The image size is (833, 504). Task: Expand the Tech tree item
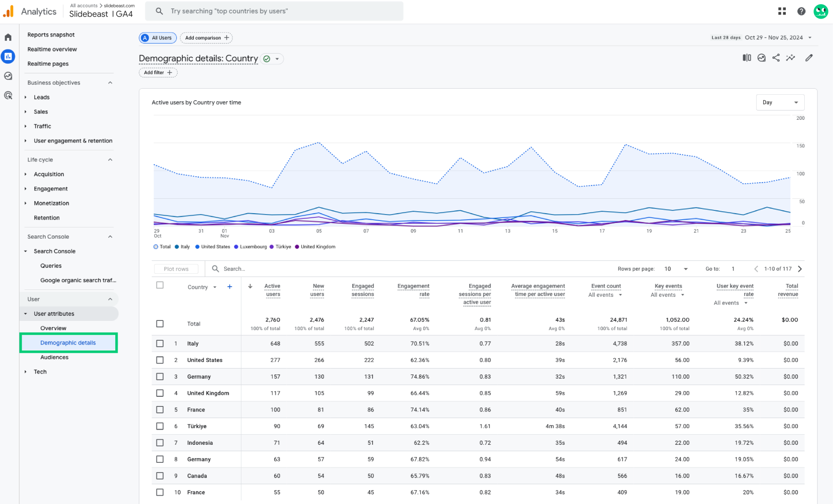tap(25, 372)
